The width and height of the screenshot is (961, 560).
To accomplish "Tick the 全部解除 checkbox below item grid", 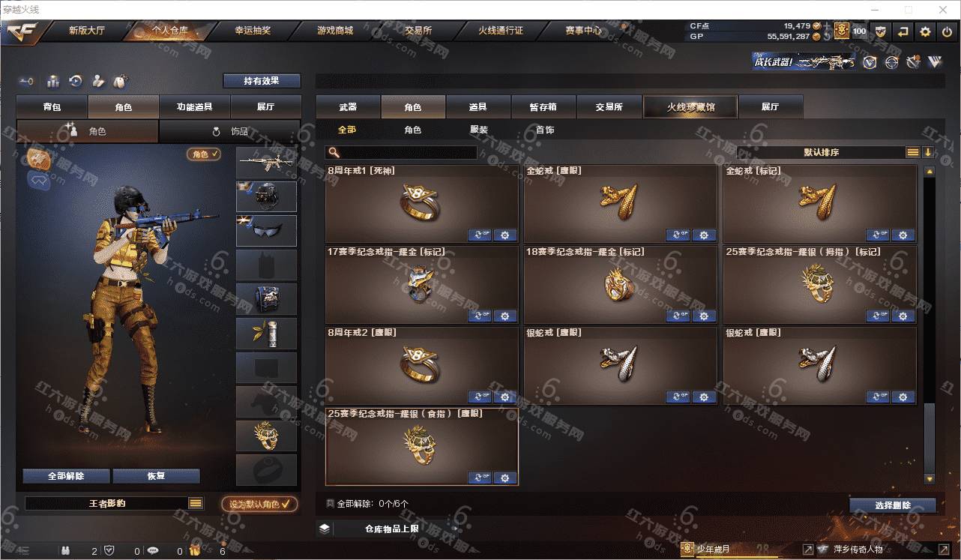I will (x=330, y=504).
